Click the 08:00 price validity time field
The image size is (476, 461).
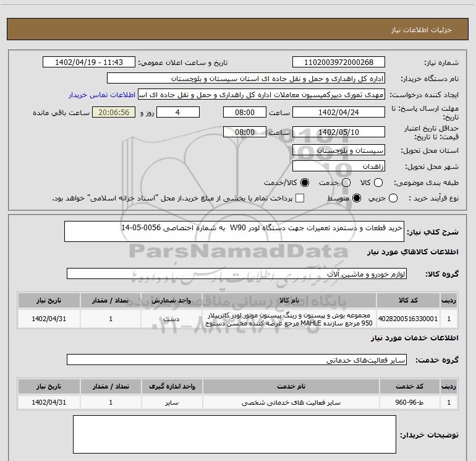(x=245, y=132)
